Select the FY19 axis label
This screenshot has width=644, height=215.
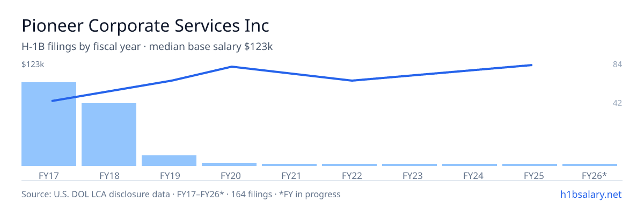(x=169, y=175)
